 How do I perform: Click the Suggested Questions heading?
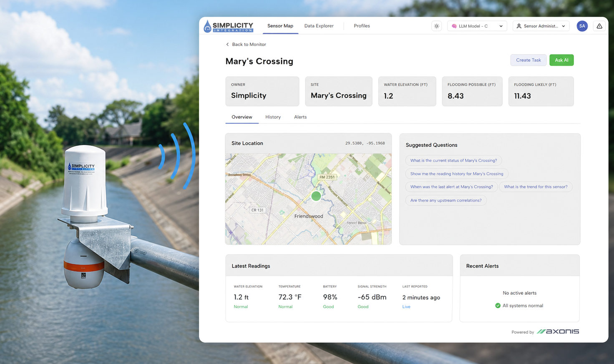point(432,145)
